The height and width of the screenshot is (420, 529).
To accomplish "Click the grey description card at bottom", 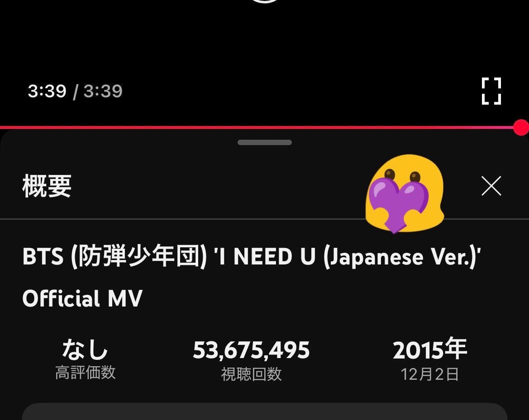I will (264, 411).
